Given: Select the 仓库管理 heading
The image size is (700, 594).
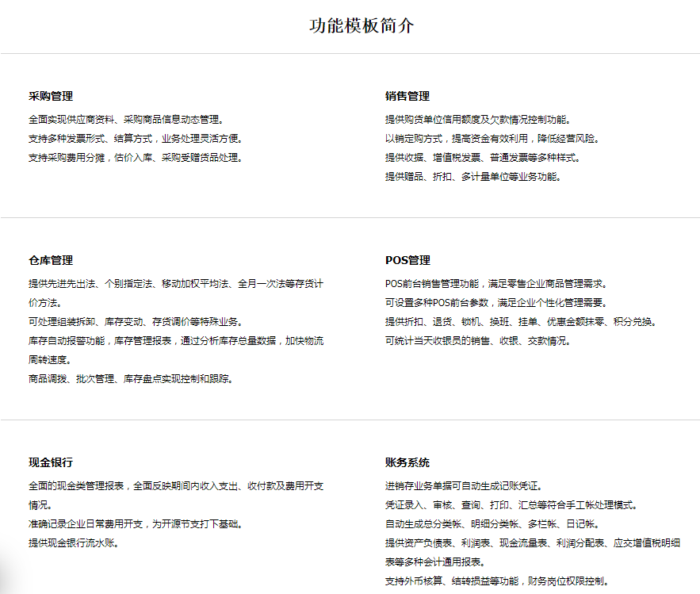Looking at the screenshot, I should [x=51, y=260].
